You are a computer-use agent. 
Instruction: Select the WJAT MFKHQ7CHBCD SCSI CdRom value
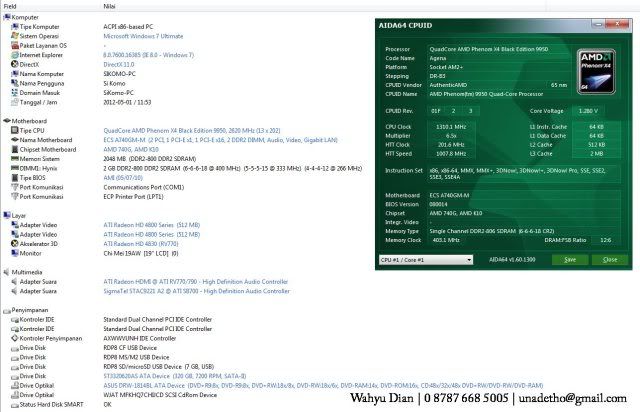tap(160, 394)
